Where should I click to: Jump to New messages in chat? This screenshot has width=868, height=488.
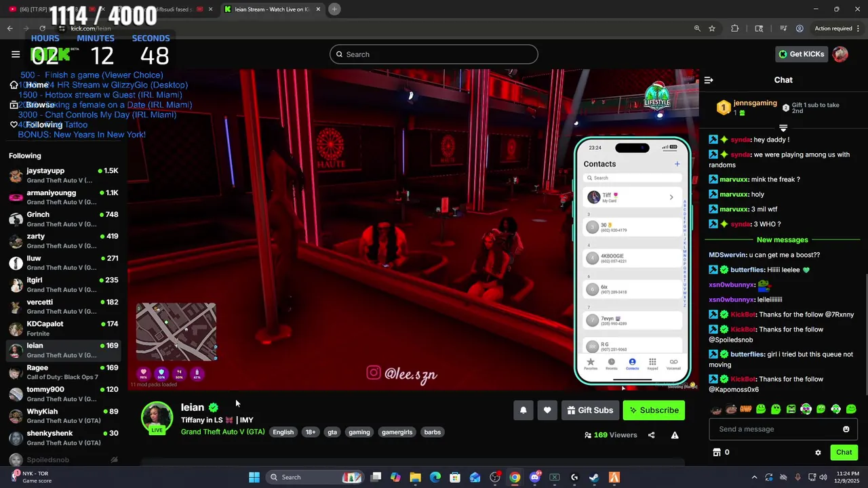click(x=783, y=240)
